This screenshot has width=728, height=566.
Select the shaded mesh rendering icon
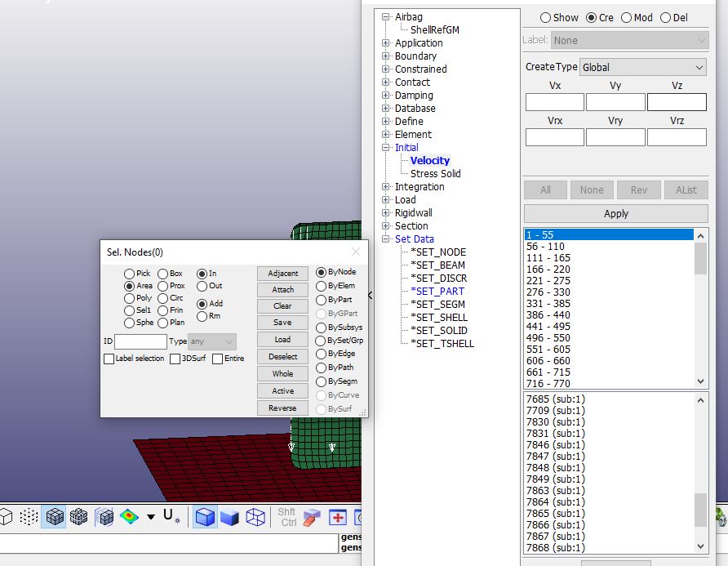[53, 517]
